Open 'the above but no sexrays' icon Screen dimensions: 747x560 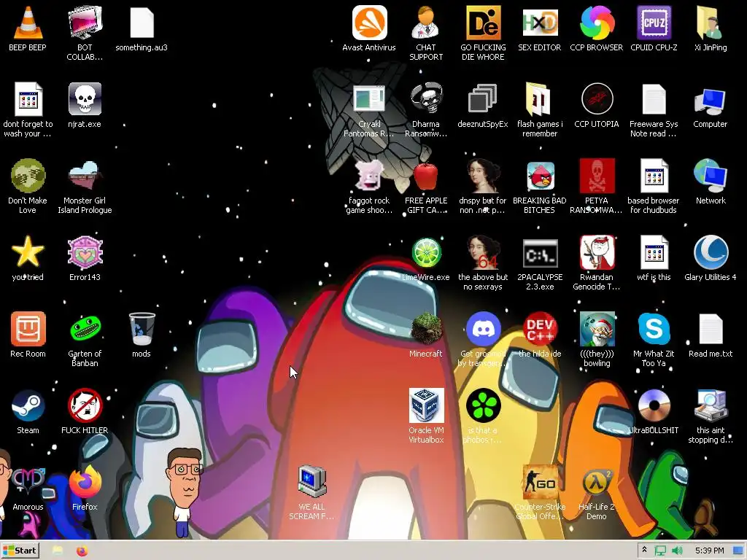pos(483,252)
